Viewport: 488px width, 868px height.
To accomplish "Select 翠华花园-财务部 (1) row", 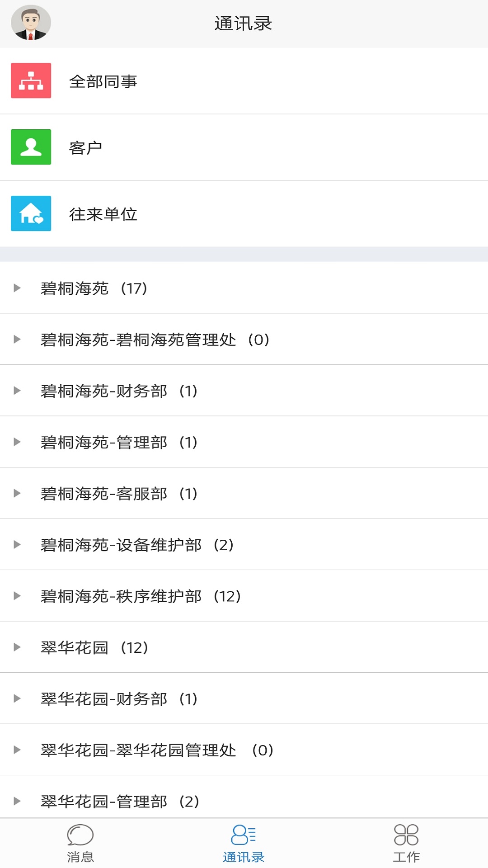I will click(119, 698).
